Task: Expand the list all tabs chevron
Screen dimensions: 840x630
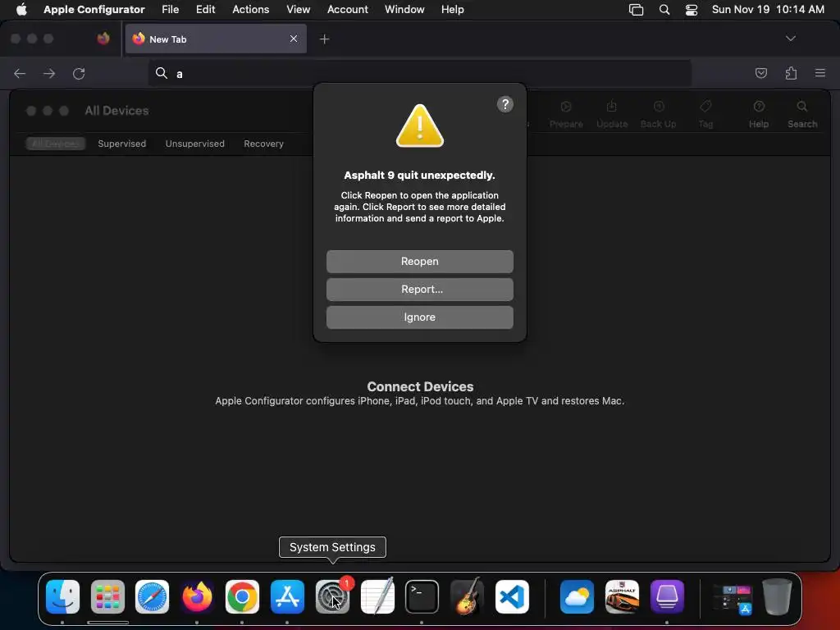Action: 790,39
